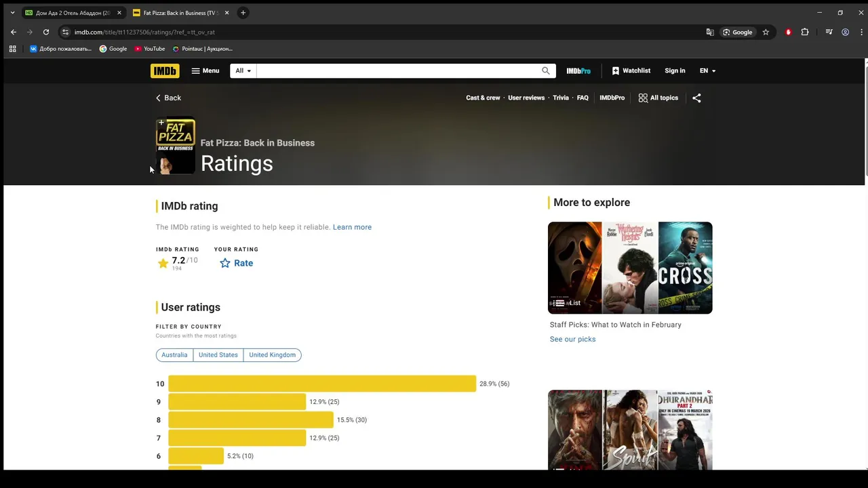Open All topics grid
868x488 pixels.
658,98
